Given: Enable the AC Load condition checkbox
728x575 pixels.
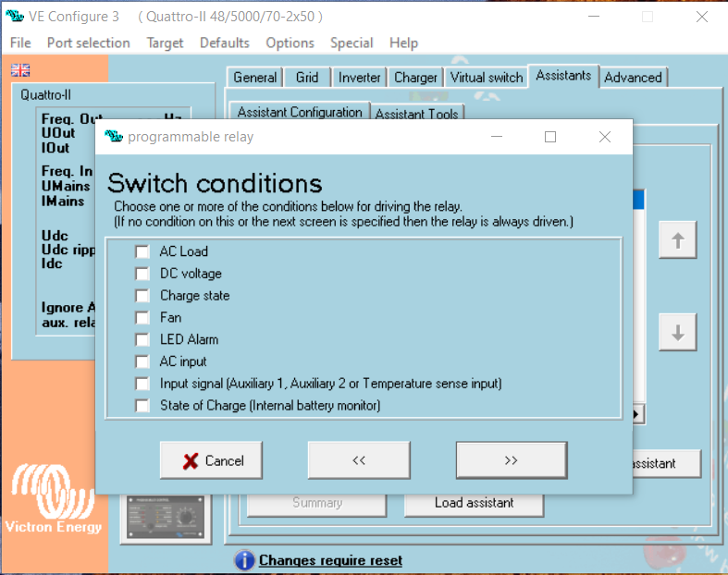Looking at the screenshot, I should point(142,251).
